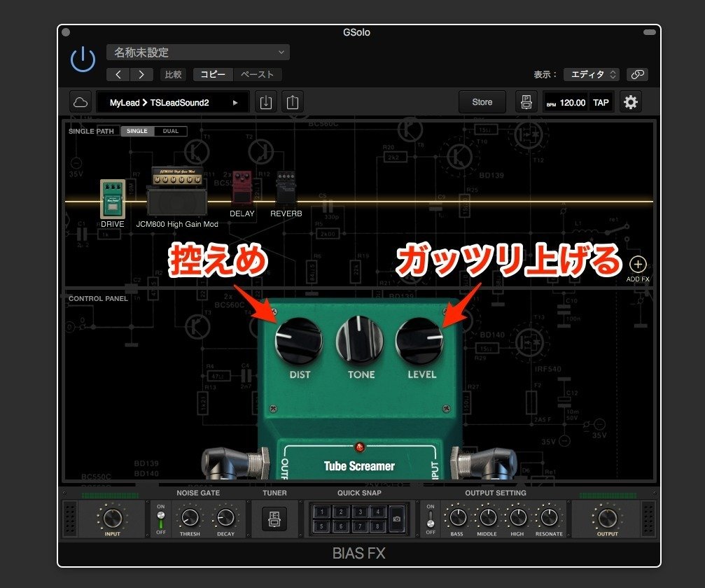Screen dimensions: 705x588
Task: Click the コピー copy button
Action: 213,75
